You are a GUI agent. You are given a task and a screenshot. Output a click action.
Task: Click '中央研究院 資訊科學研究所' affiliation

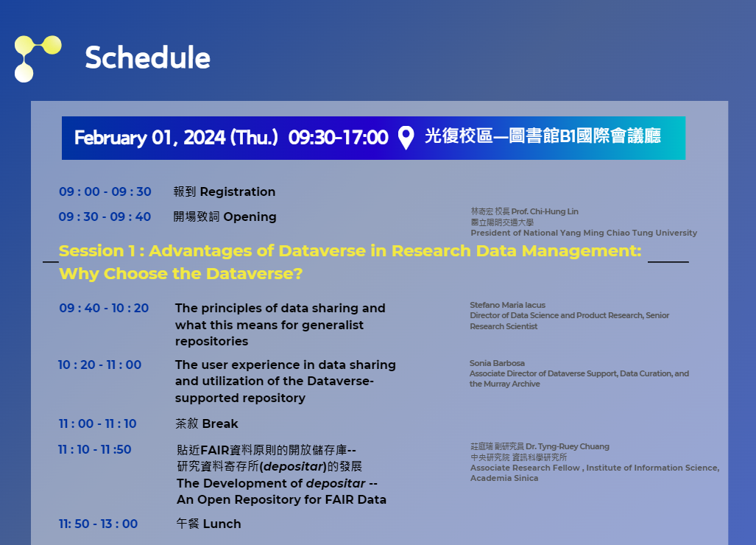point(519,457)
